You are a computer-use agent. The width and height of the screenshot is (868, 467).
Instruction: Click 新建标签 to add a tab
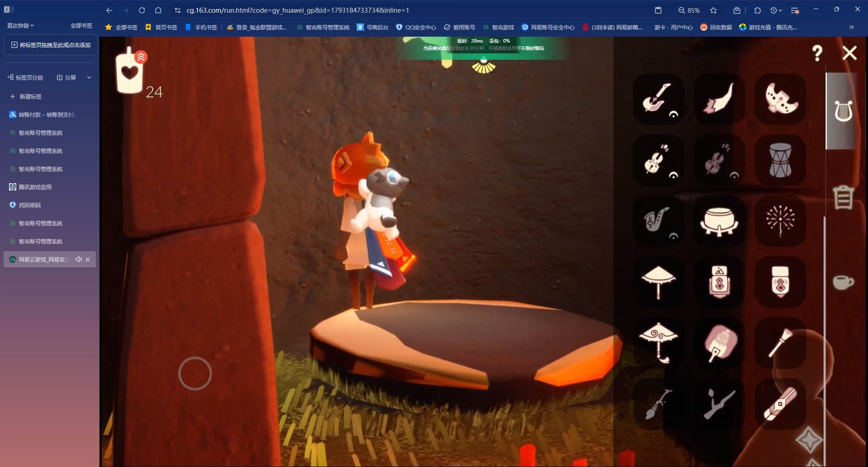click(x=26, y=96)
